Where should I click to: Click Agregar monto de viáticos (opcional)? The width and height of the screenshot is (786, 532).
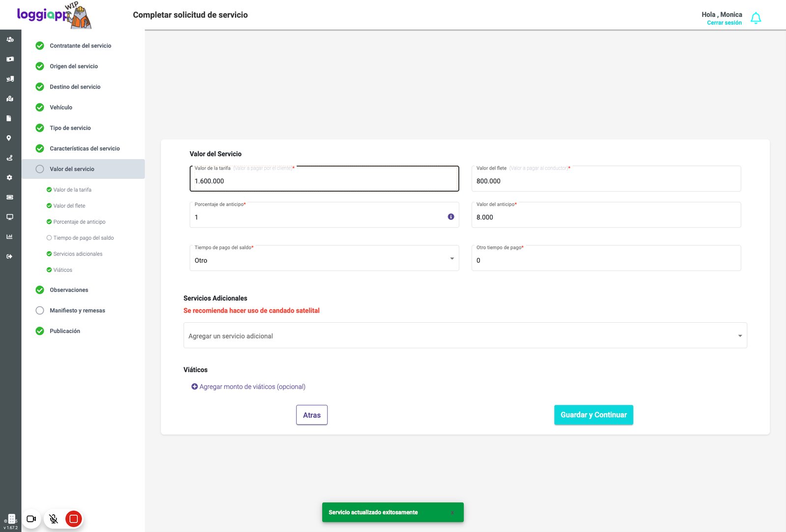[x=249, y=387]
